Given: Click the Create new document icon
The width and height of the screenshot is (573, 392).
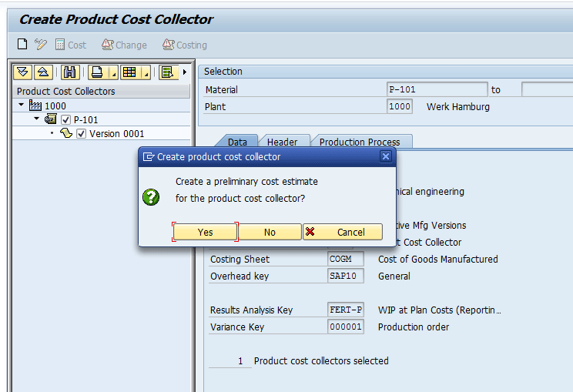Looking at the screenshot, I should [x=22, y=45].
